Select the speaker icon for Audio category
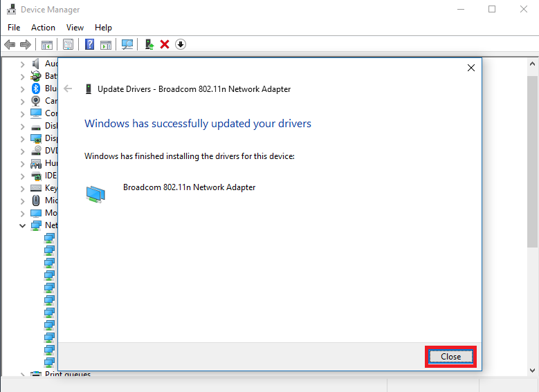 [x=36, y=64]
